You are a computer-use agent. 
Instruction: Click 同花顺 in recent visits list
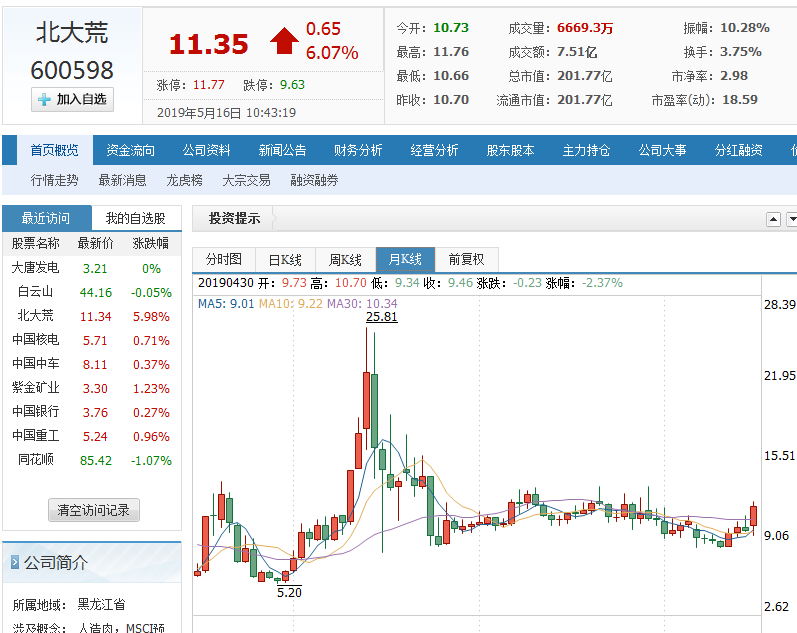pyautogui.click(x=36, y=460)
